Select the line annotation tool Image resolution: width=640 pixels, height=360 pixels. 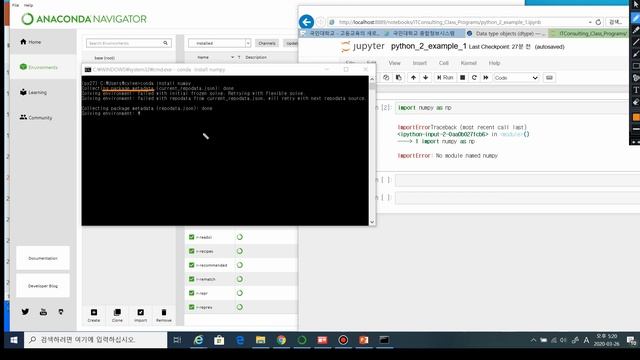636,42
